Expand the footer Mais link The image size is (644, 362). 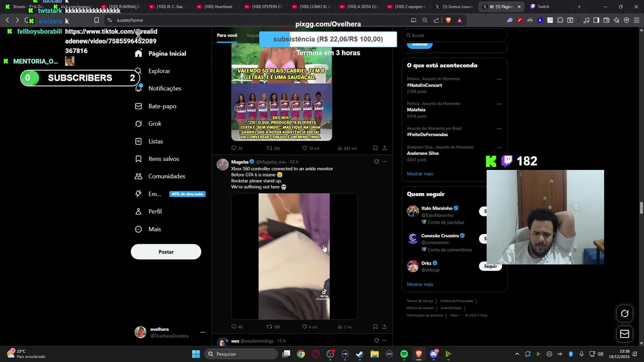tap(455, 315)
